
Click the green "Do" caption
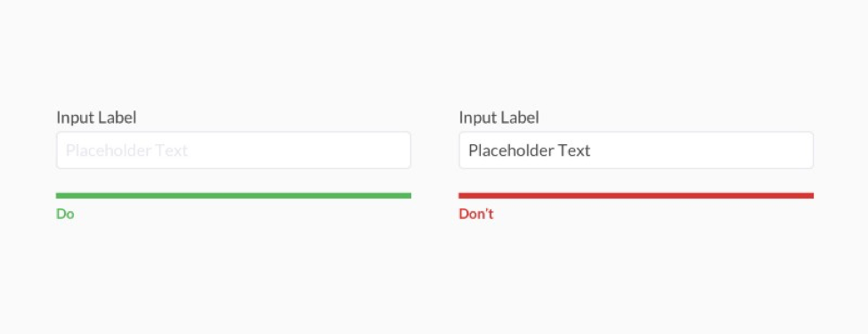(65, 214)
